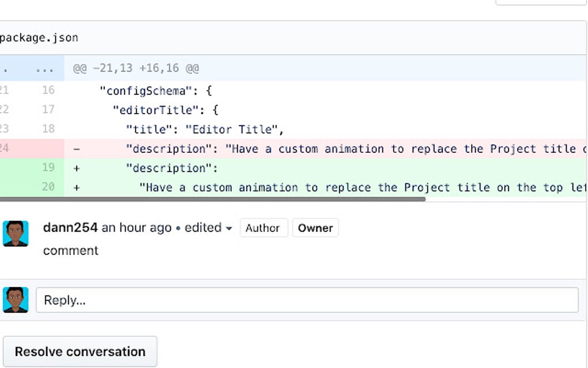Image resolution: width=588 pixels, height=368 pixels.
Task: Open the package.json file name
Action: pyautogui.click(x=39, y=38)
